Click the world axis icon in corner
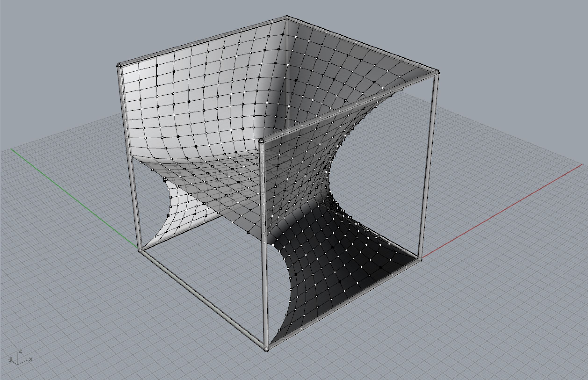Screen dimensions: 588x380 tap(19, 358)
